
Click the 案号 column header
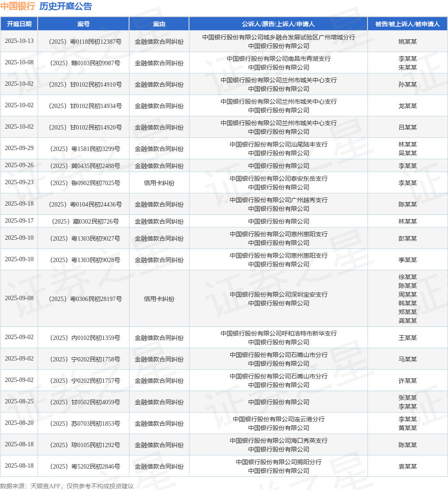[84, 24]
